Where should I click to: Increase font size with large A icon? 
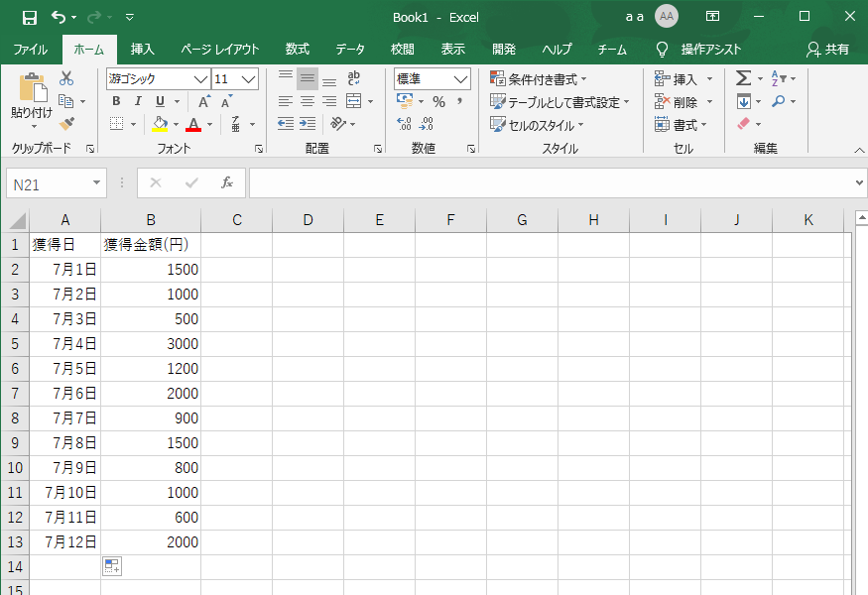pos(203,101)
